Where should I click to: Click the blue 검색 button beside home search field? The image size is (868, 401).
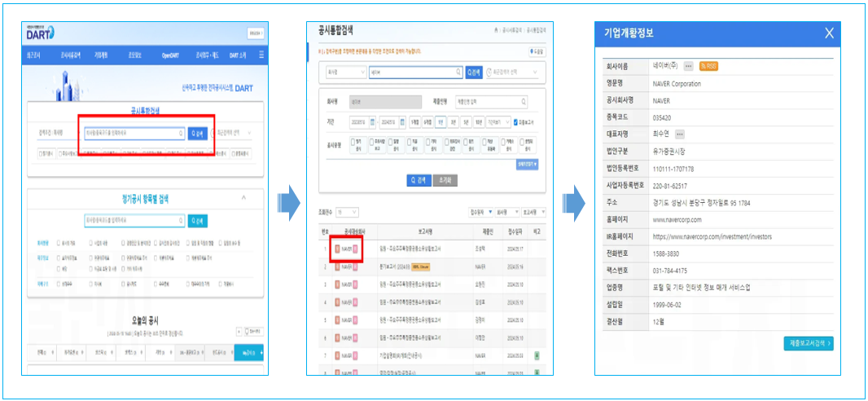[x=198, y=134]
